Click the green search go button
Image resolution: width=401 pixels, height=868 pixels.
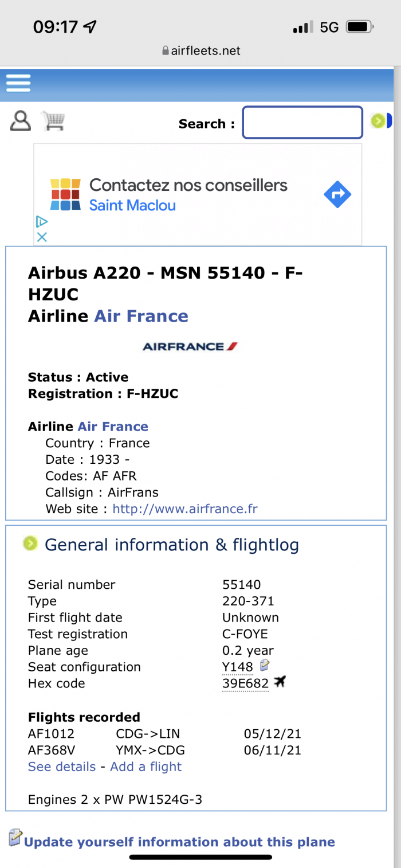coord(378,121)
